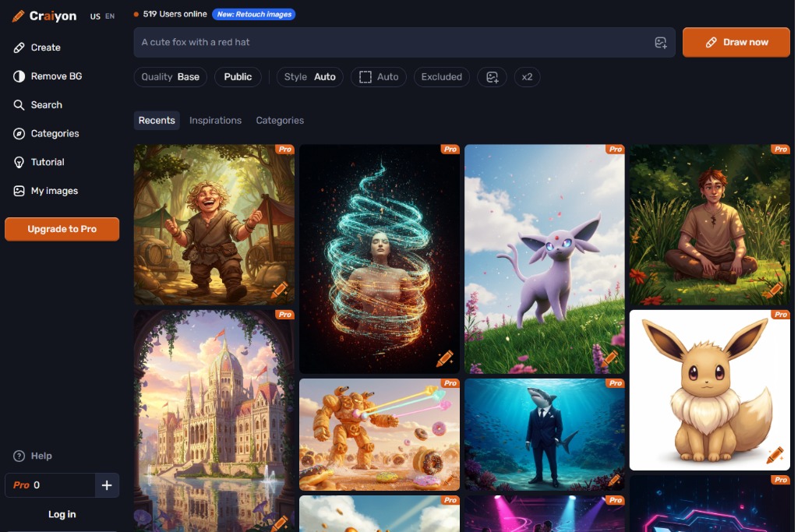Image resolution: width=798 pixels, height=532 pixels.
Task: Switch to the Inspirations tab
Action: [215, 121]
